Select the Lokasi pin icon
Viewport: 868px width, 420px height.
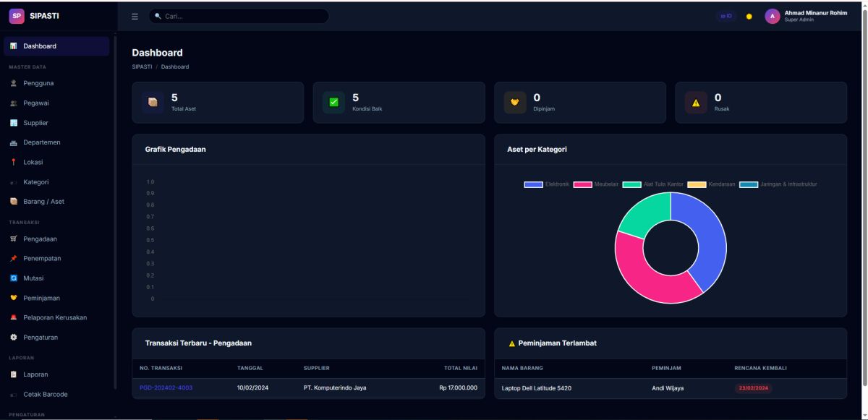tap(14, 162)
